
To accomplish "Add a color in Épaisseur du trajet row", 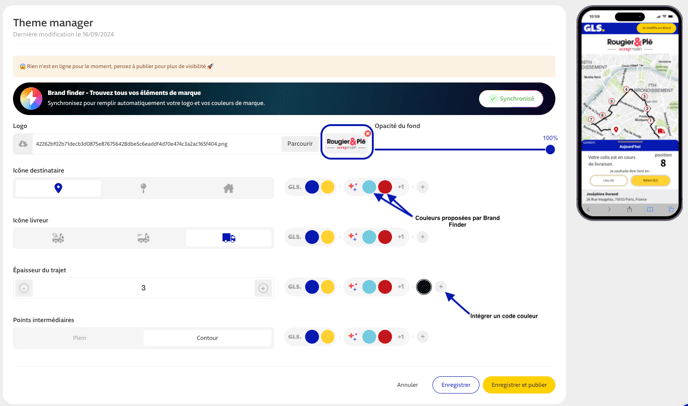I will [x=441, y=287].
